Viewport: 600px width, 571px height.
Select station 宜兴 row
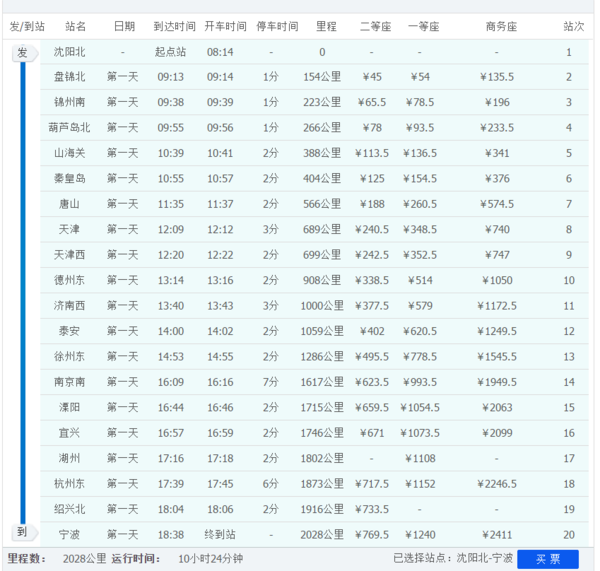click(x=314, y=433)
